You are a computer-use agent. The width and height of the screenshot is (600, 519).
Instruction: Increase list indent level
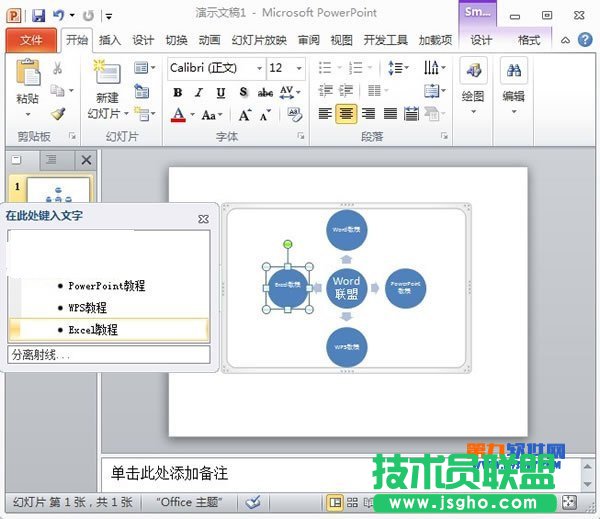pos(346,91)
